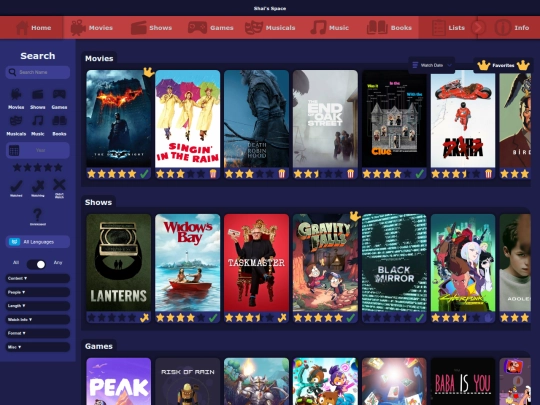Click the Search Name input field
The height and width of the screenshot is (405, 540).
[x=38, y=72]
